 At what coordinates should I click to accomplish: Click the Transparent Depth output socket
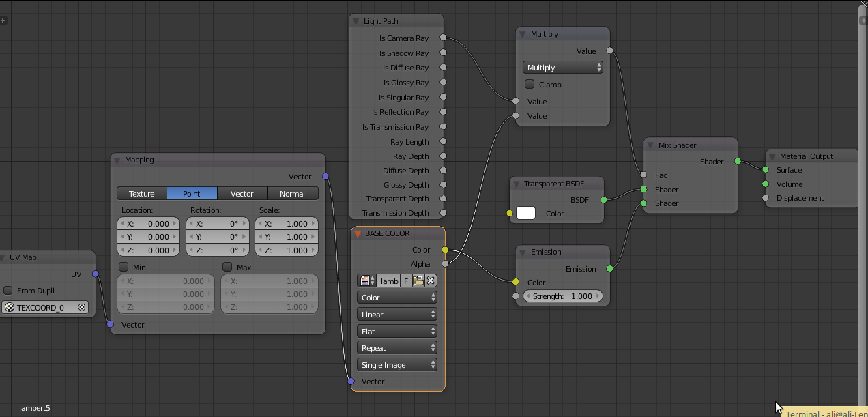pos(444,199)
